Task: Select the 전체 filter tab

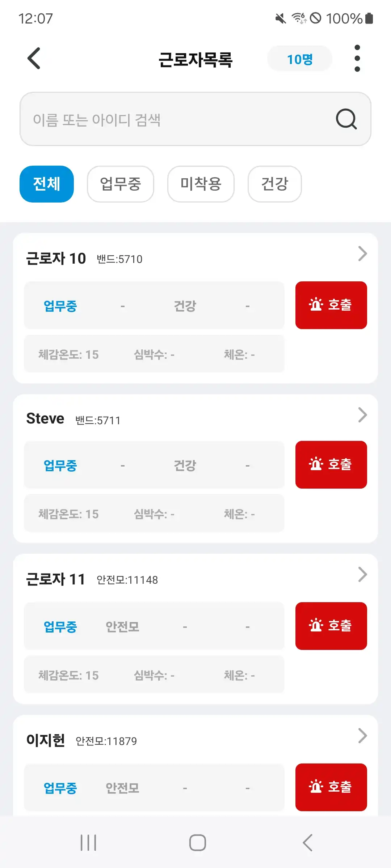Action: pyautogui.click(x=47, y=184)
